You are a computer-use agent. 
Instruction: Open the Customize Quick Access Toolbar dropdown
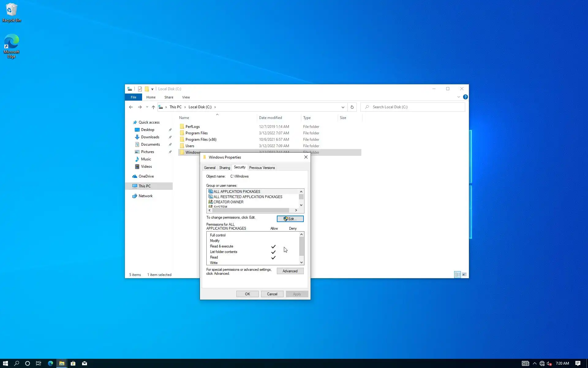[x=152, y=89]
